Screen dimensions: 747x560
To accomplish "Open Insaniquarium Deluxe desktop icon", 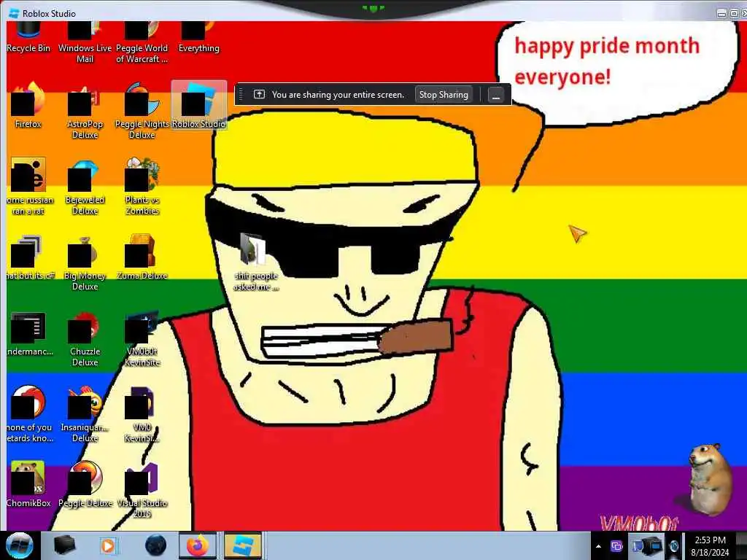I will 85,415.
